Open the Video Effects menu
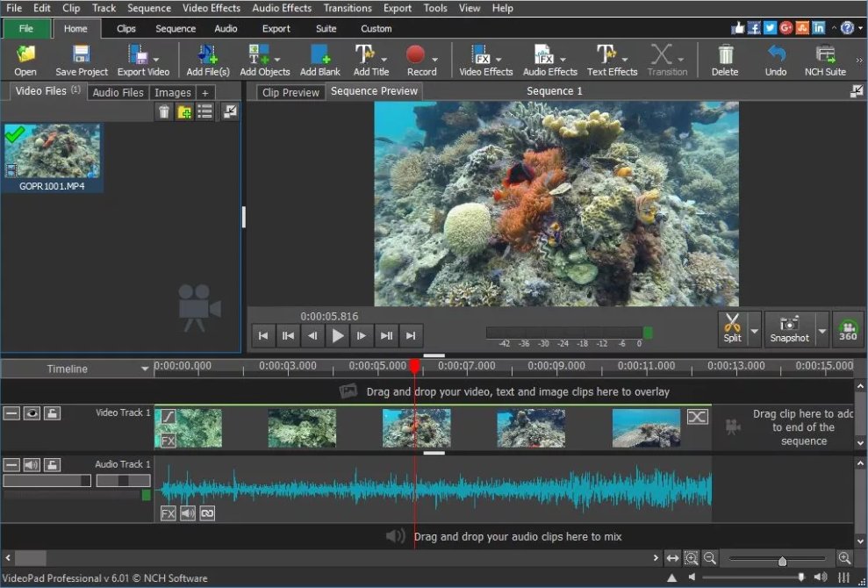This screenshot has height=588, width=868. point(211,8)
